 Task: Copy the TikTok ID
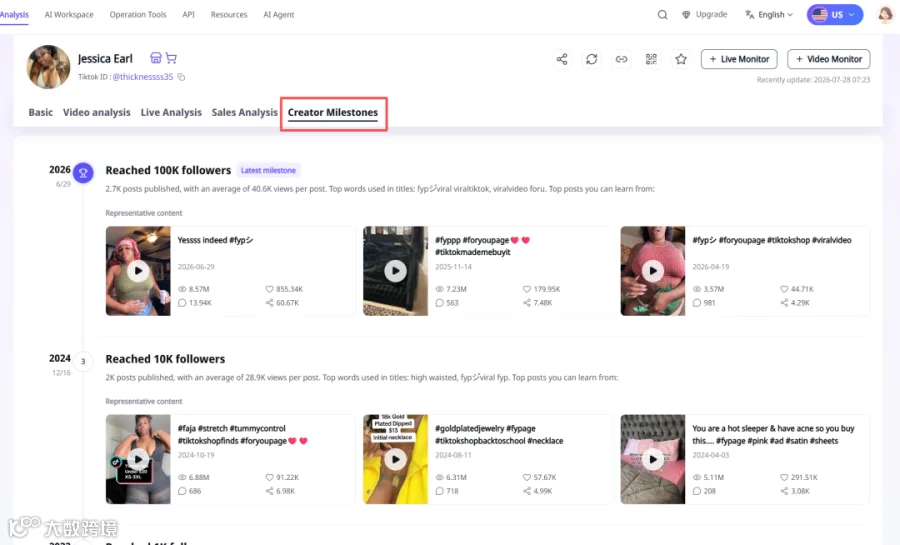(x=181, y=77)
